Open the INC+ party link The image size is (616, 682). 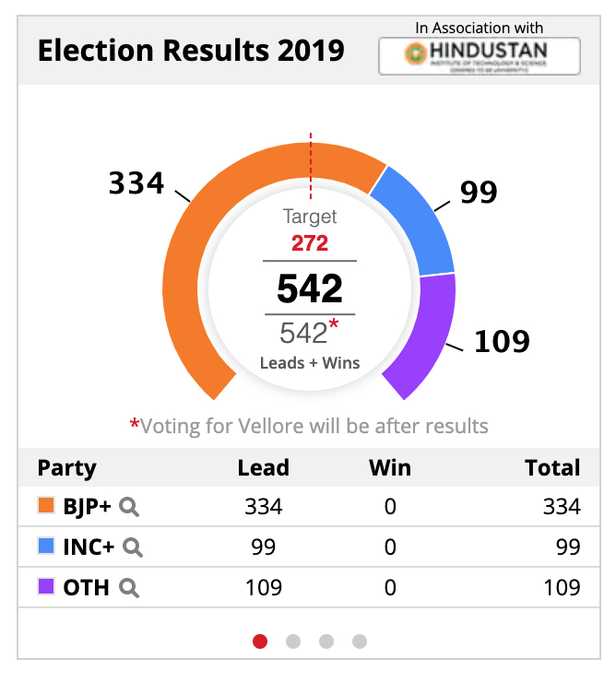89,547
